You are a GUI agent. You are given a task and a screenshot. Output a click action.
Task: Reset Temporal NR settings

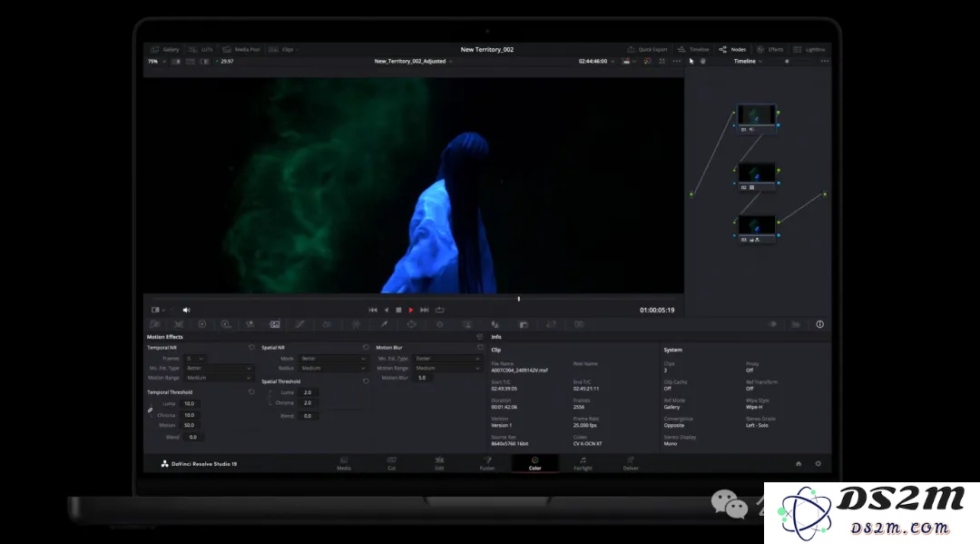(x=251, y=348)
